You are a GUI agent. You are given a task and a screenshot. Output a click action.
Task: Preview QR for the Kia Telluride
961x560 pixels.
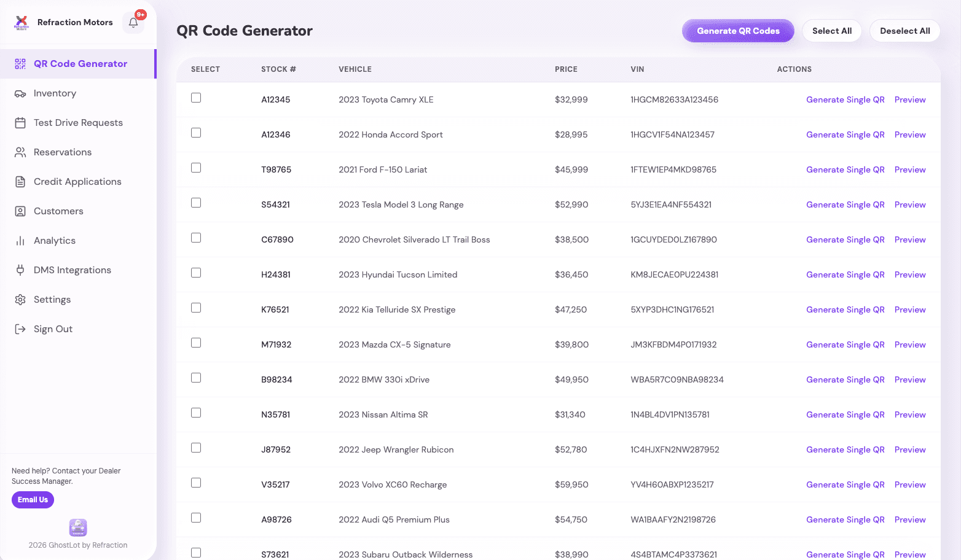click(x=909, y=309)
